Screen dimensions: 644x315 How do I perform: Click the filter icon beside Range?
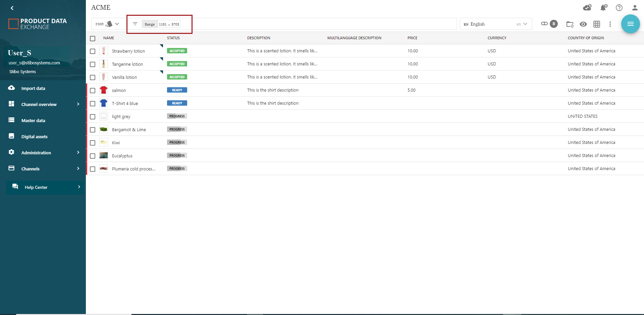(x=135, y=24)
